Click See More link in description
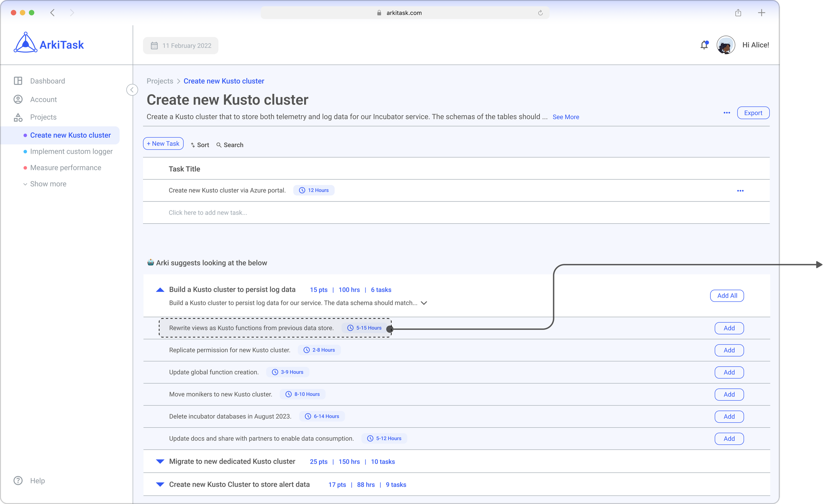Viewport: 823px width, 504px height. click(566, 117)
